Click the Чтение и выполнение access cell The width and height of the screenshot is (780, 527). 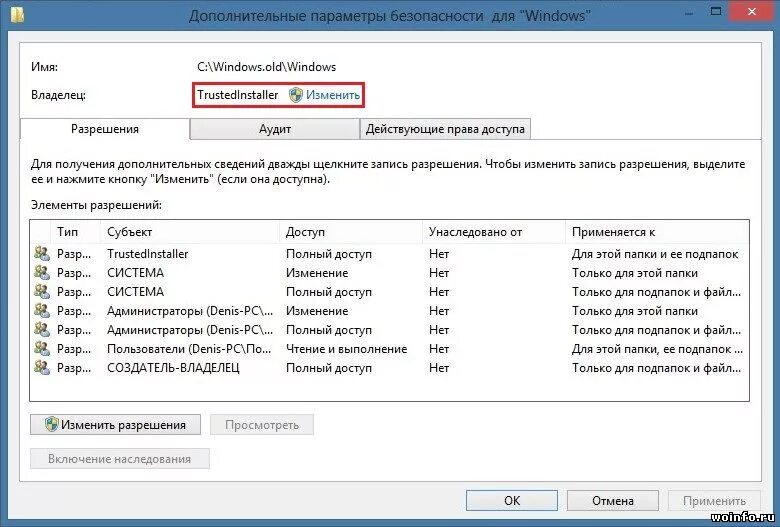(x=346, y=349)
